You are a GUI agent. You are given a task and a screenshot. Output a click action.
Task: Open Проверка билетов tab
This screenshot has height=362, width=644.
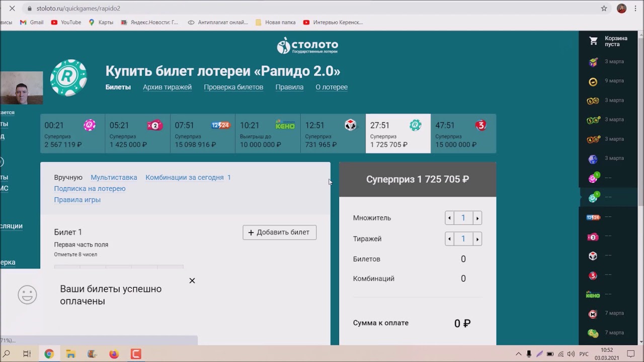[233, 87]
